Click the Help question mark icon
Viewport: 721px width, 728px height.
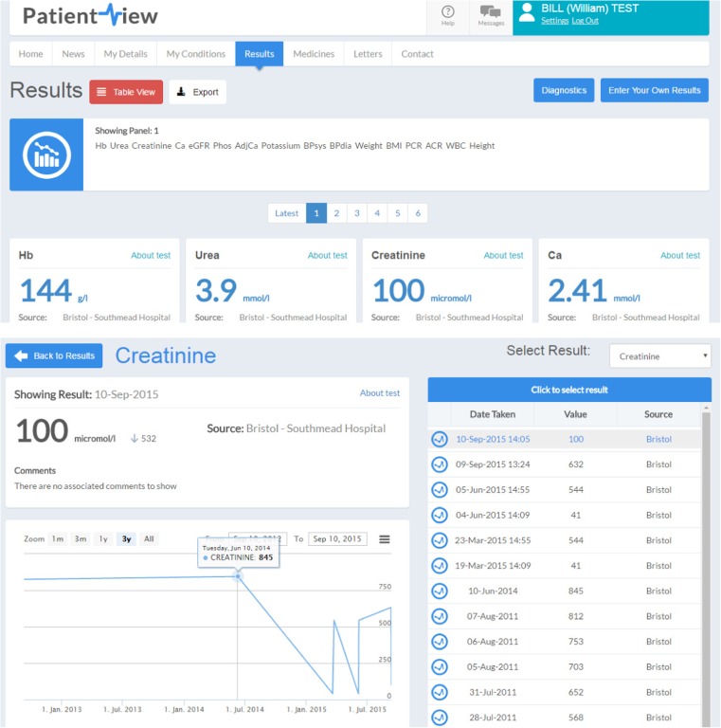447,11
